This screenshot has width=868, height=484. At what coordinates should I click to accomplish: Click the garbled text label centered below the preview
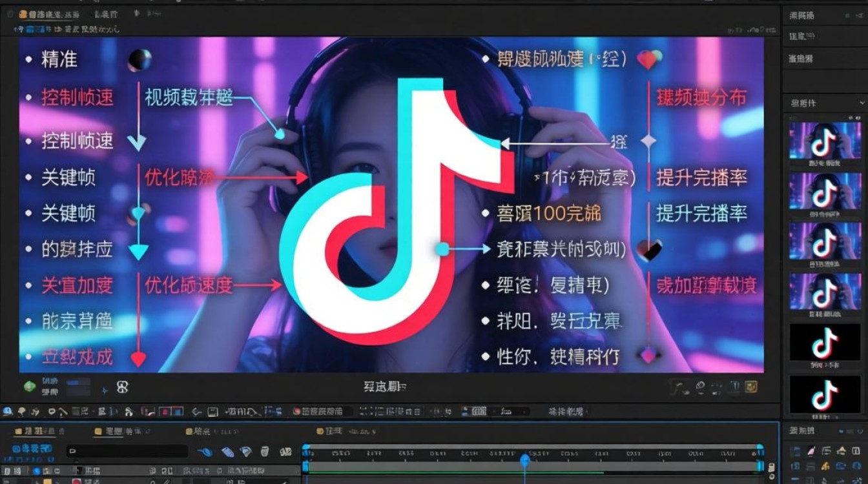coord(385,387)
